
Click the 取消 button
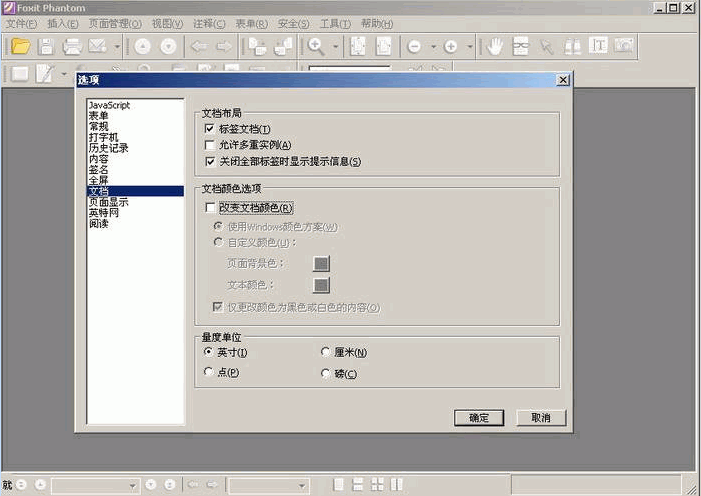[541, 418]
